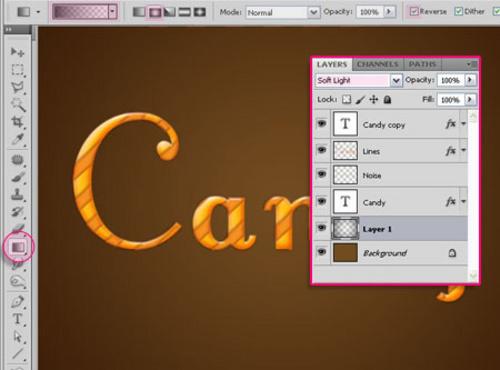The image size is (500, 370).
Task: Open the Mode Normal dropdown
Action: click(313, 13)
